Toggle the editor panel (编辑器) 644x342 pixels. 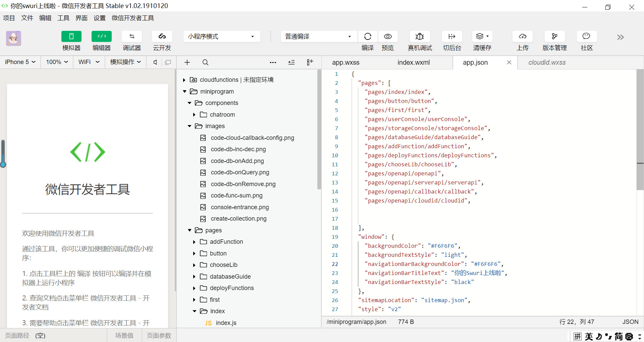[x=101, y=37]
